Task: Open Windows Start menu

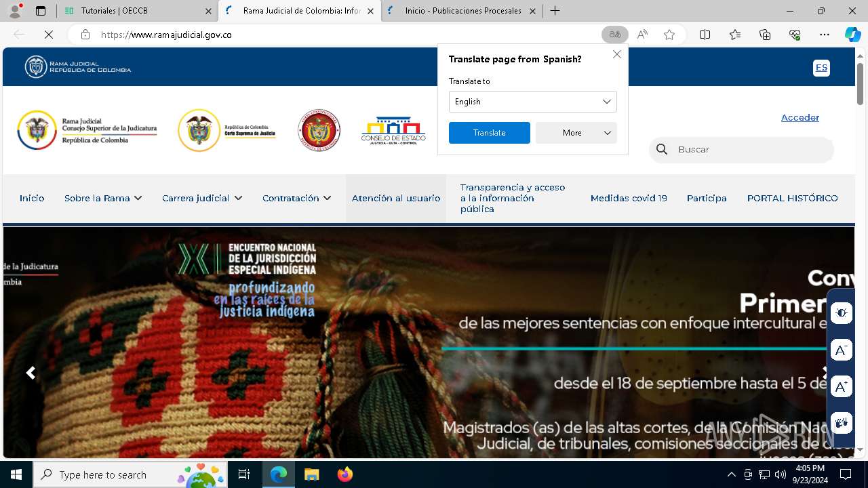Action: tap(16, 474)
